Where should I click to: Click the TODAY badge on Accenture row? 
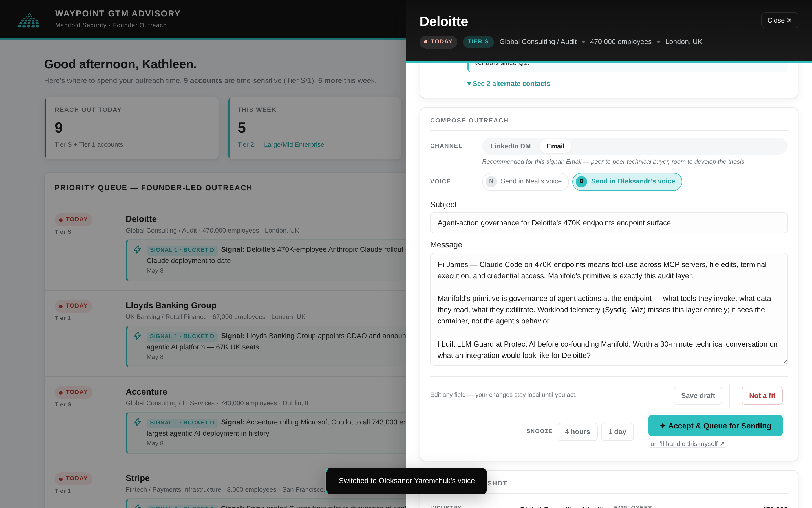(x=74, y=392)
